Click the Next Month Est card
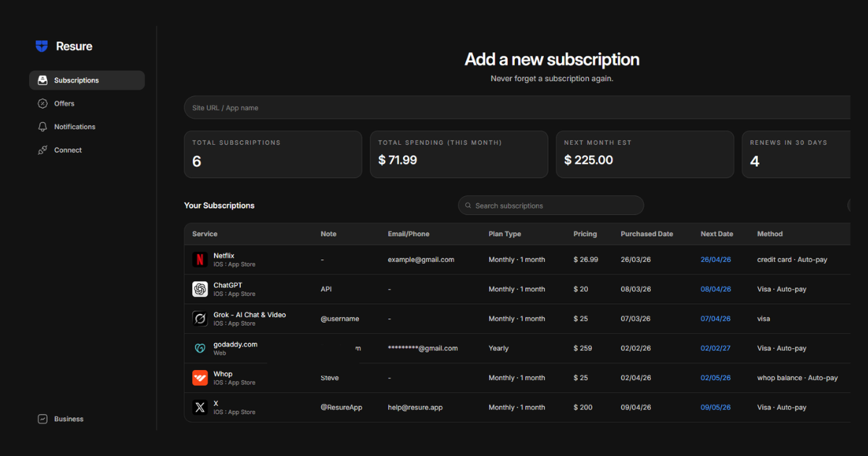This screenshot has height=456, width=868. [644, 154]
